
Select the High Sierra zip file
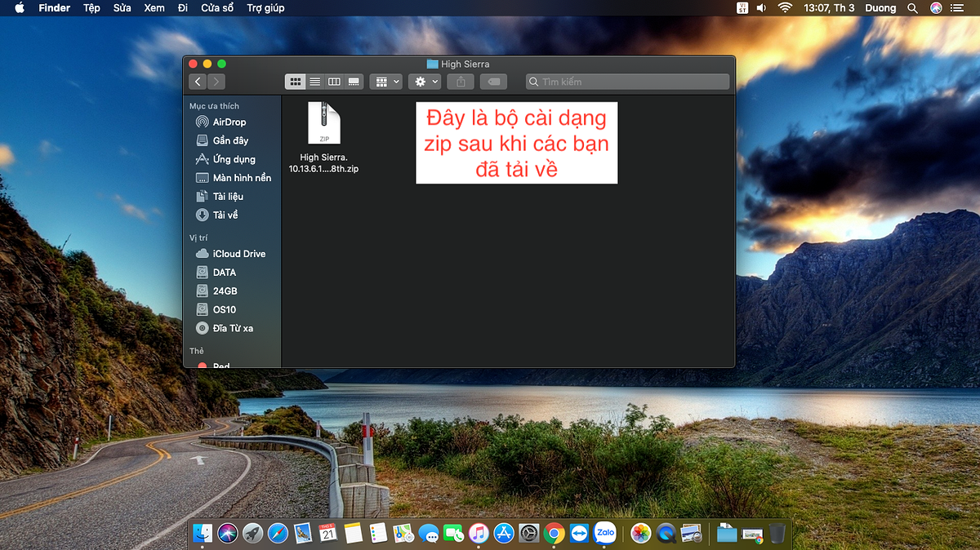tap(324, 137)
